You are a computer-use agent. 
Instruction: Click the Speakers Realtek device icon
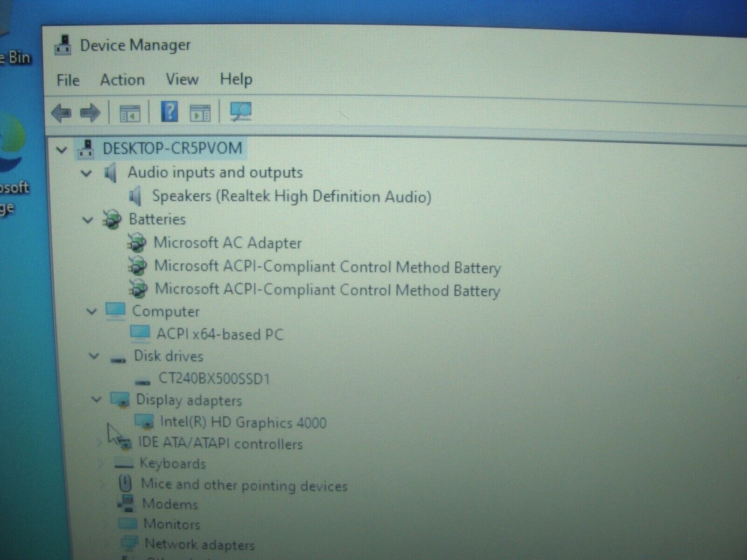tap(135, 196)
